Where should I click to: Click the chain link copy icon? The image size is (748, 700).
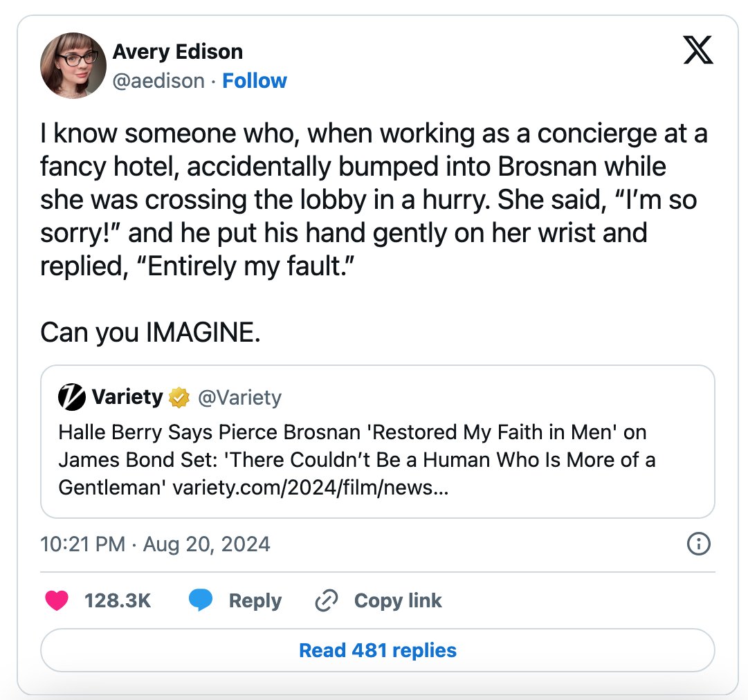tap(327, 600)
